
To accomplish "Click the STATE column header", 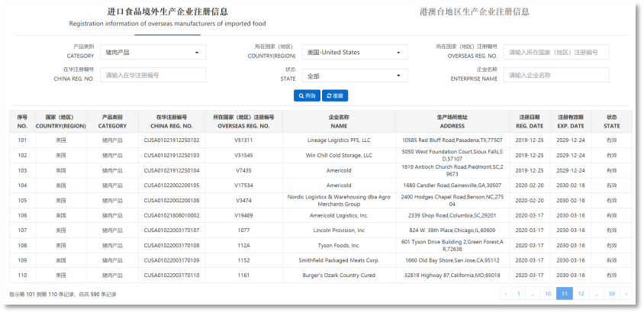I will point(611,121).
